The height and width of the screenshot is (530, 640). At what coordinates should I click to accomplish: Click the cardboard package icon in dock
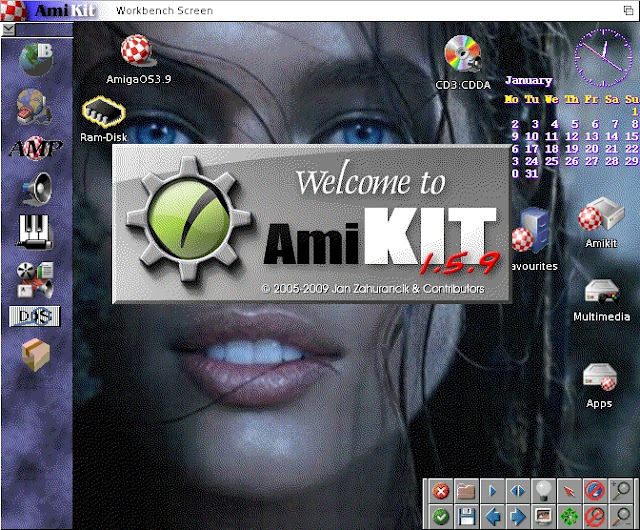click(36, 354)
